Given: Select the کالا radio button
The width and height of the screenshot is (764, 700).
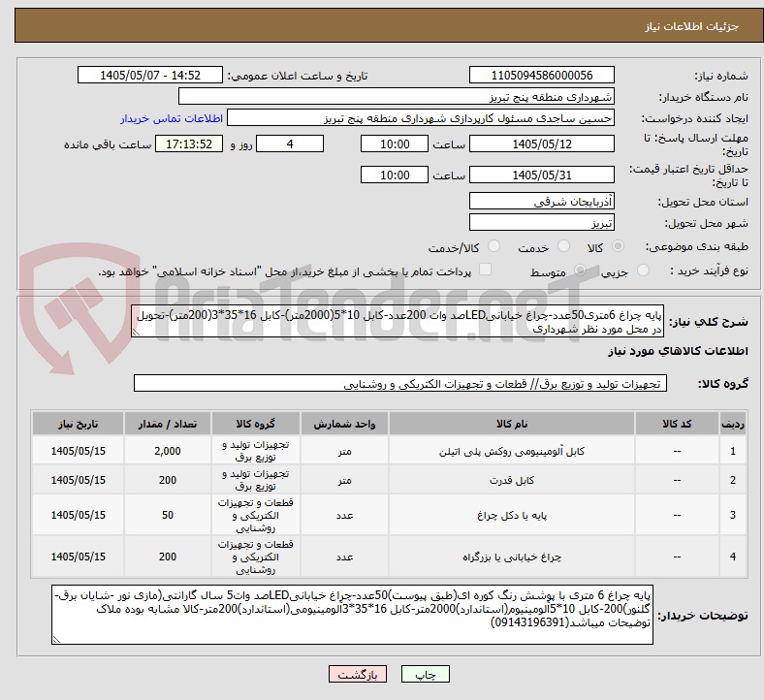Looking at the screenshot, I should [x=618, y=246].
